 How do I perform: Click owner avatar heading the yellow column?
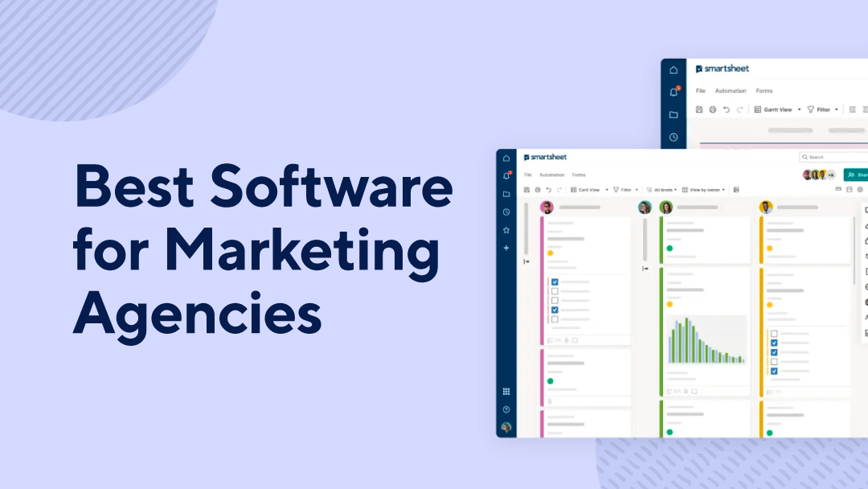766,208
